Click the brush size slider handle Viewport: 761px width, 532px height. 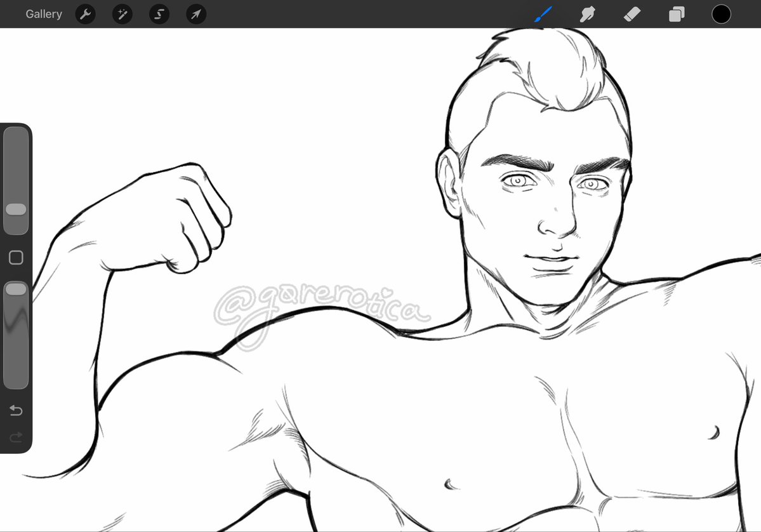click(x=16, y=209)
